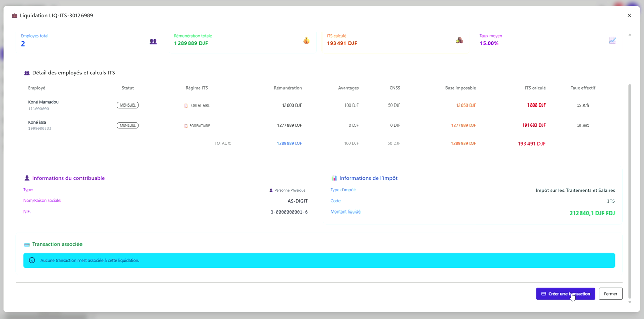Click the money bag icon beside Rémunération totale
The height and width of the screenshot is (319, 644).
pos(306,40)
